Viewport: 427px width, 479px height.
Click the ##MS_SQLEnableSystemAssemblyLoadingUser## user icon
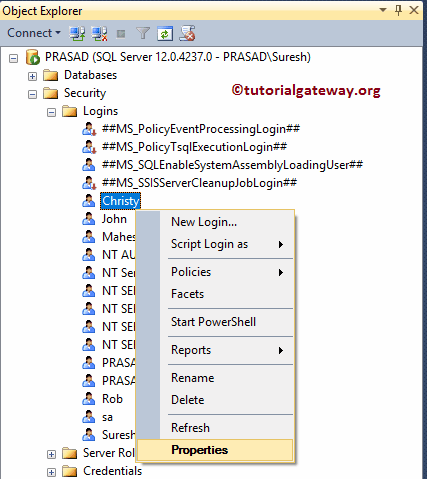click(89, 165)
